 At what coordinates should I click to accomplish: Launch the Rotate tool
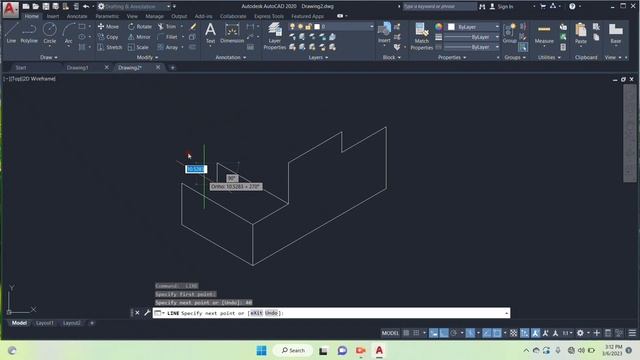140,27
